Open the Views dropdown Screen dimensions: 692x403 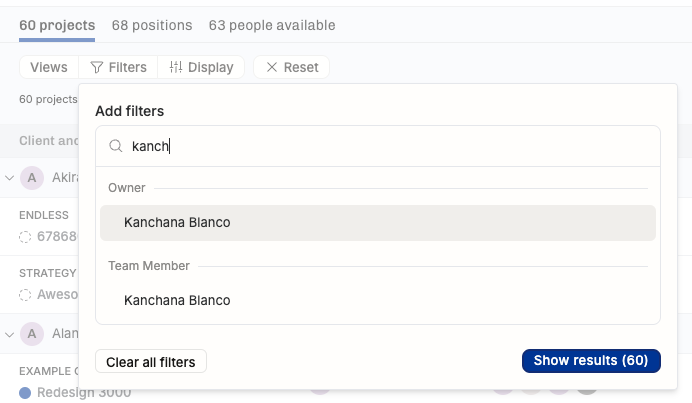[49, 68]
